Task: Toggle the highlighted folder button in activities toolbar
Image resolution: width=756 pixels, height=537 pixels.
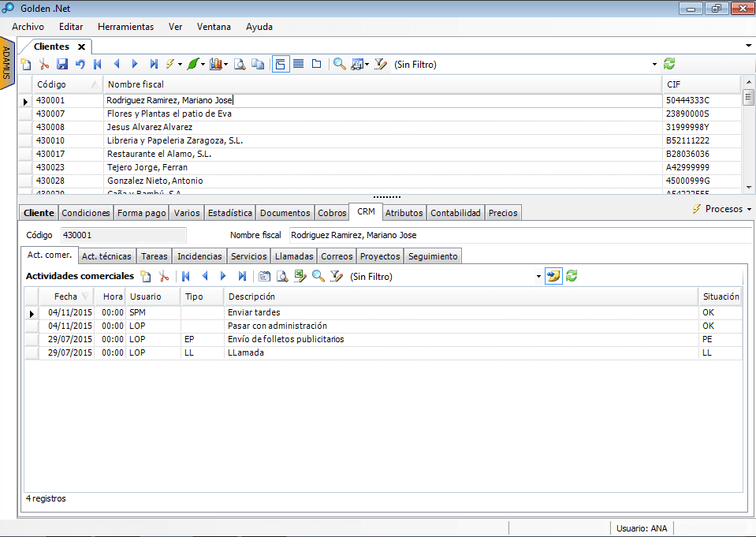Action: coord(553,276)
